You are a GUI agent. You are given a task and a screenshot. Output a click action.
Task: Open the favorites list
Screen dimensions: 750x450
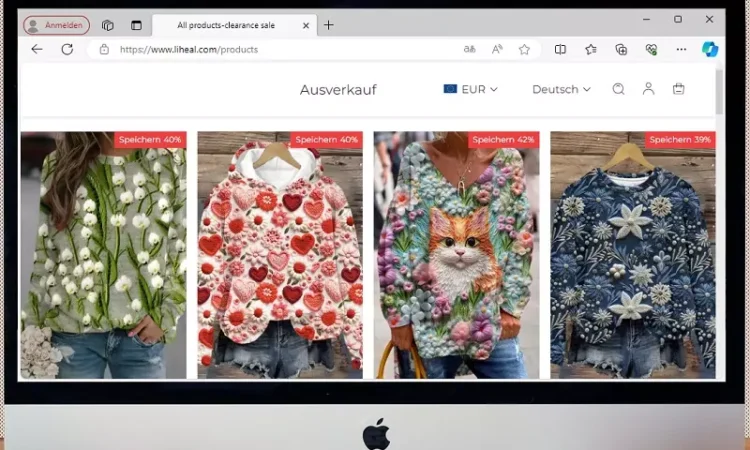coord(591,49)
